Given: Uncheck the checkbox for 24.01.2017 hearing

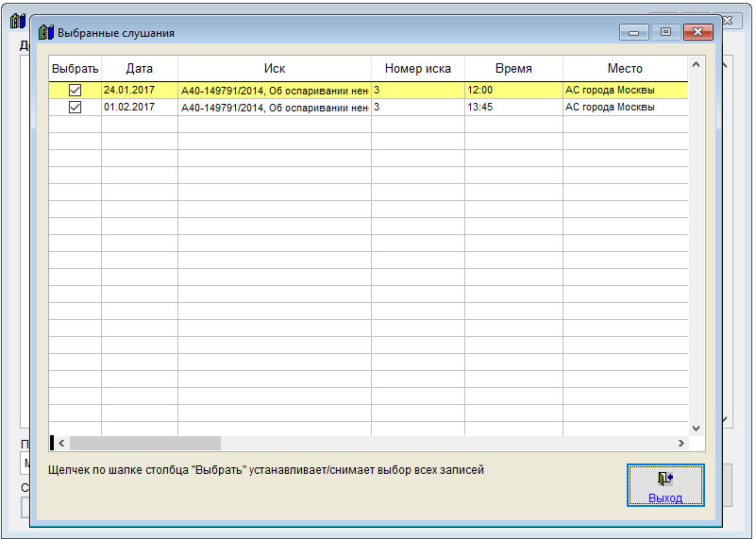Looking at the screenshot, I should coord(75,91).
